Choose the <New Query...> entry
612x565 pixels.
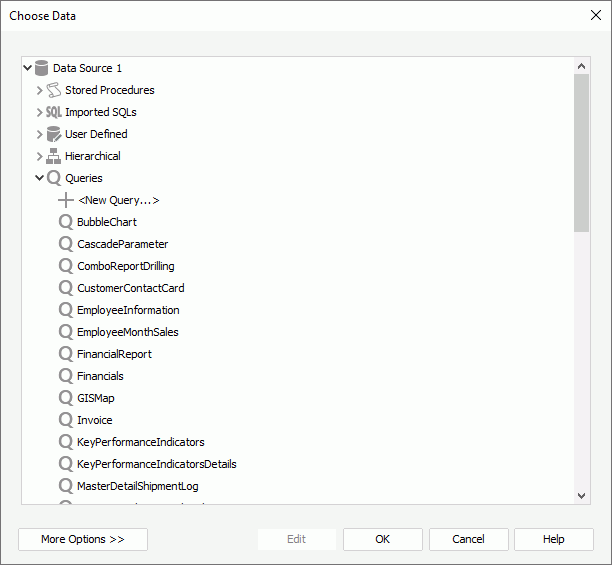[119, 200]
